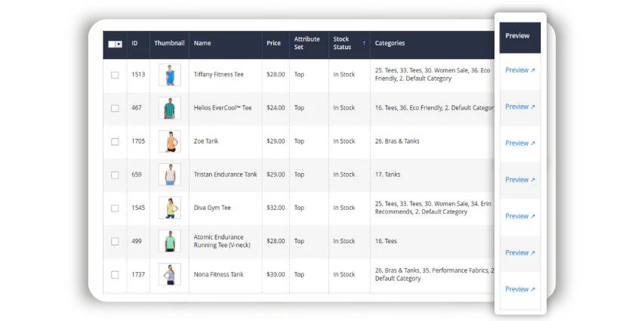The height and width of the screenshot is (321, 644).
Task: Open Helios EverCool Tee thumbnail image
Action: [x=170, y=108]
